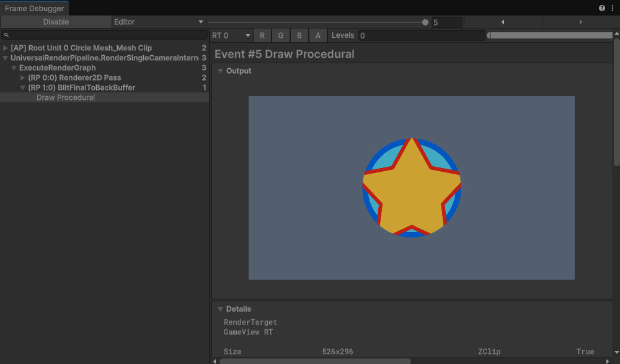
Task: Toggle the blue channel B button
Action: 299,36
